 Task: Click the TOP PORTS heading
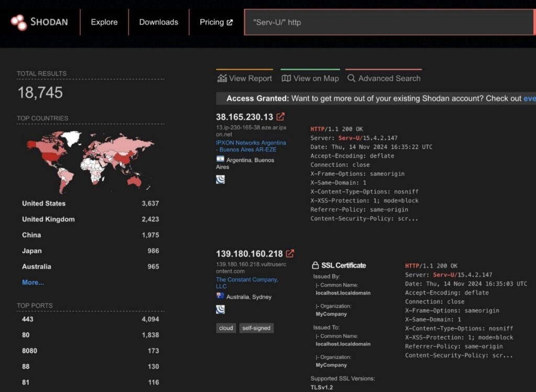(35, 306)
